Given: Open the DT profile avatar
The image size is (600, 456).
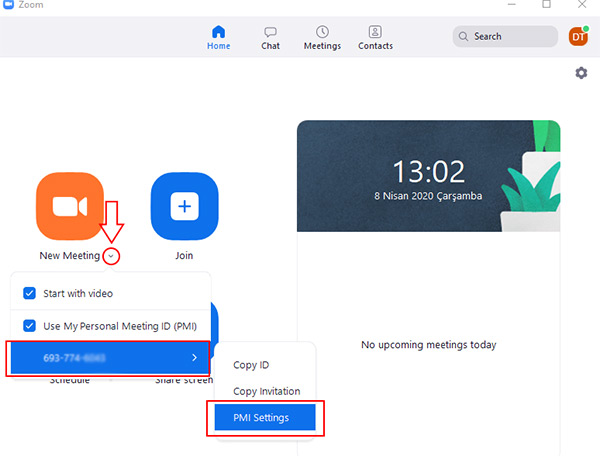Looking at the screenshot, I should point(578,36).
